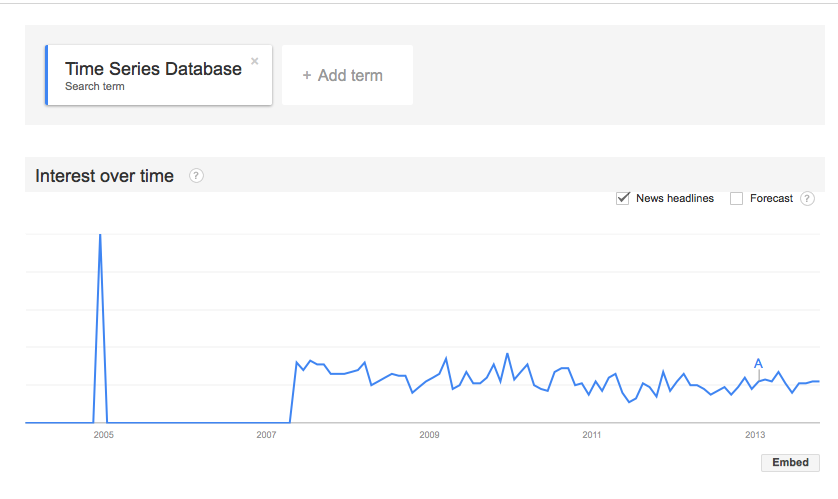Viewport: 838px width, 499px height.
Task: Click the Add term box
Action: pyautogui.click(x=347, y=75)
